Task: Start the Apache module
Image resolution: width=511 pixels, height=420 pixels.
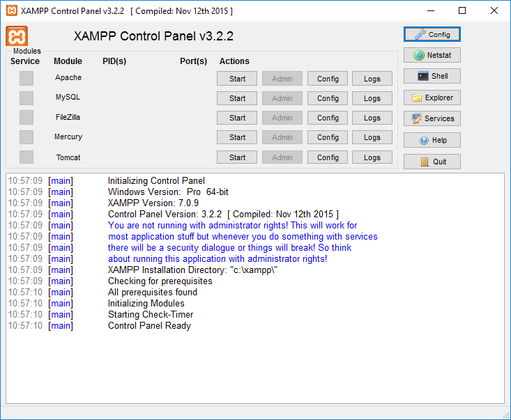Action: (x=237, y=79)
